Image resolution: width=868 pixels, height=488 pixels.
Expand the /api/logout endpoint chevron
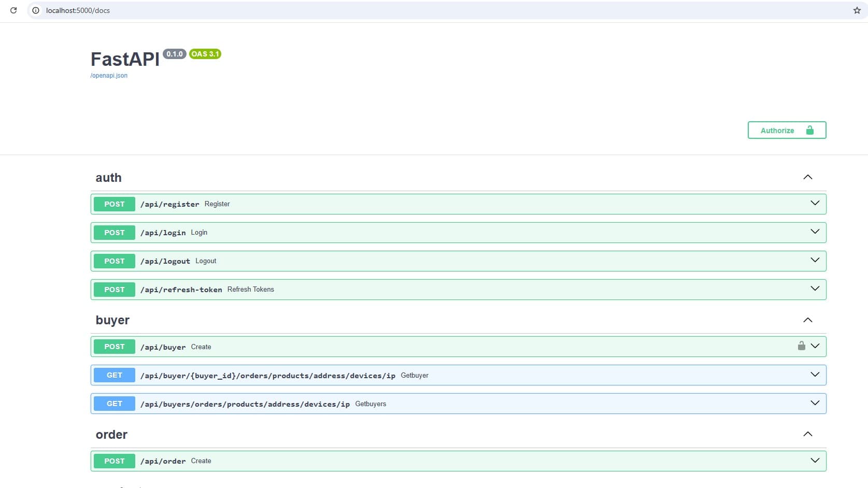(x=815, y=260)
